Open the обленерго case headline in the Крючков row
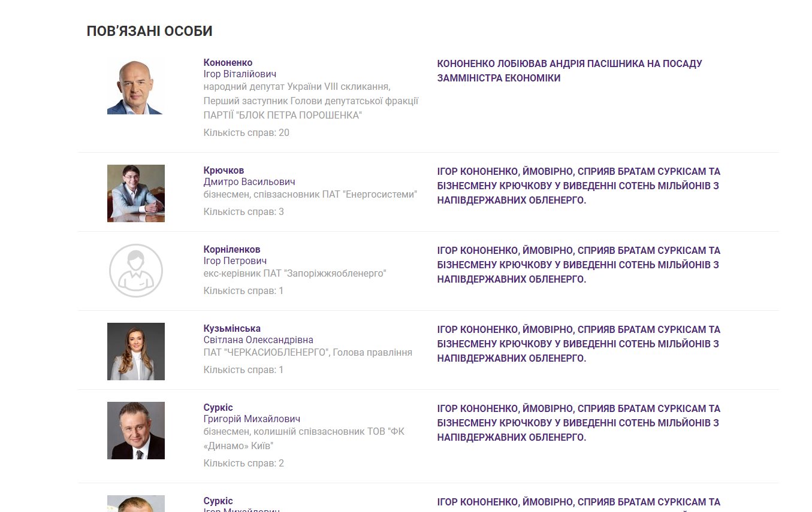This screenshot has width=812, height=512. pyautogui.click(x=578, y=186)
